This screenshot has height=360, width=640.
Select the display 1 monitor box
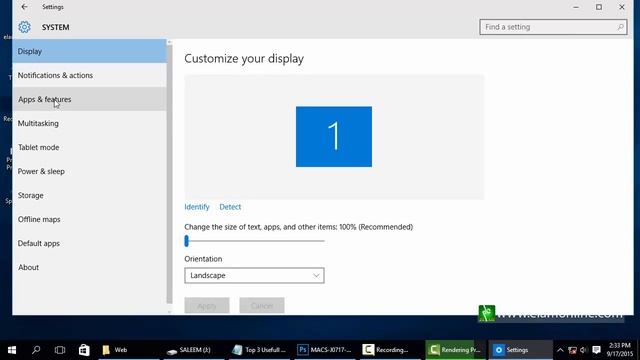pos(334,137)
